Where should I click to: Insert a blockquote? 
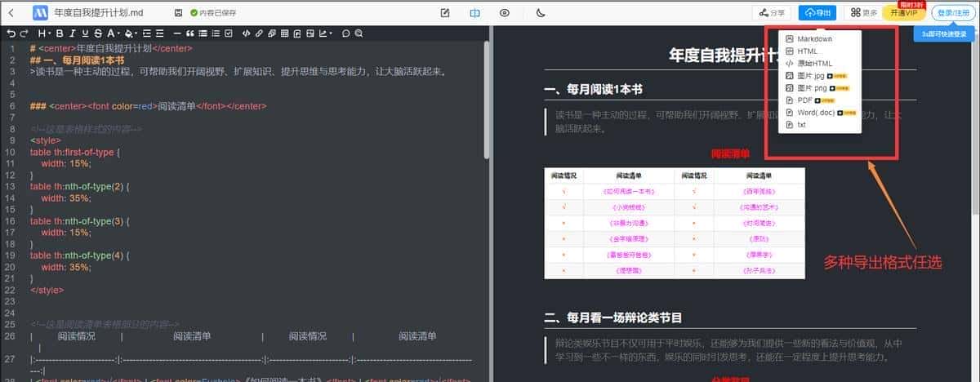pyautogui.click(x=190, y=33)
